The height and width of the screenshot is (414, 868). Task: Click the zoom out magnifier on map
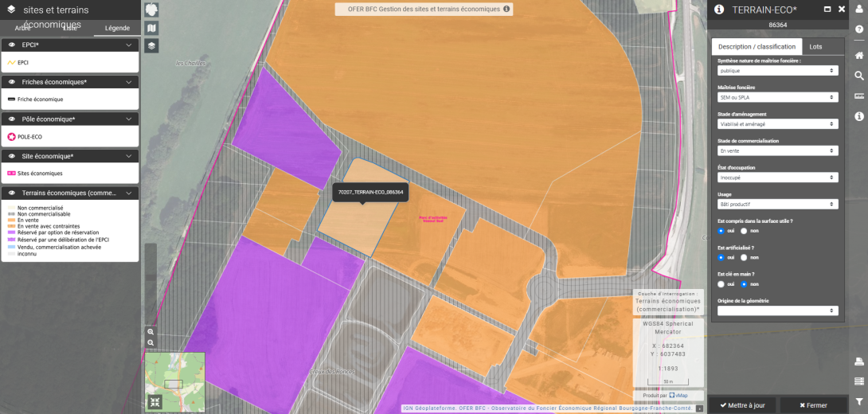click(x=151, y=342)
